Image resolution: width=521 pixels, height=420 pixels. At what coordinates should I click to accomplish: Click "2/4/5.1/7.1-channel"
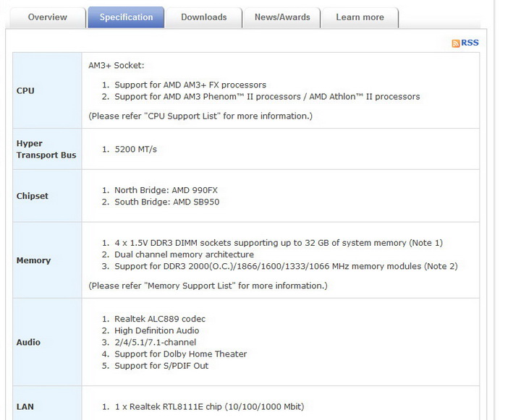point(155,343)
